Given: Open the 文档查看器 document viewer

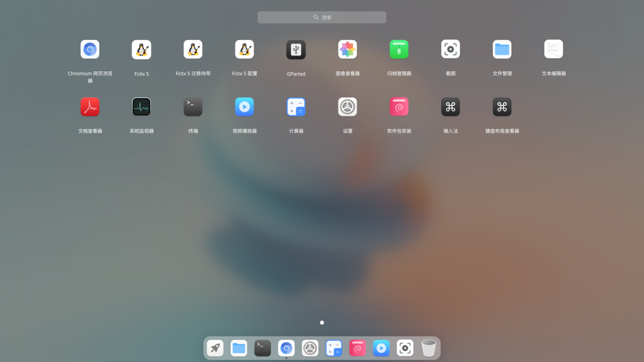Looking at the screenshot, I should (x=90, y=106).
